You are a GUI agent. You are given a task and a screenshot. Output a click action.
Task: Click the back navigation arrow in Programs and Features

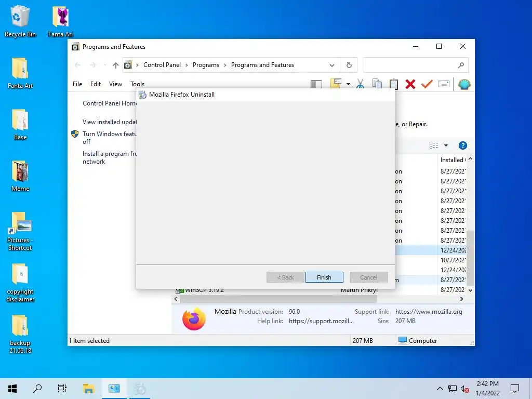(x=77, y=65)
